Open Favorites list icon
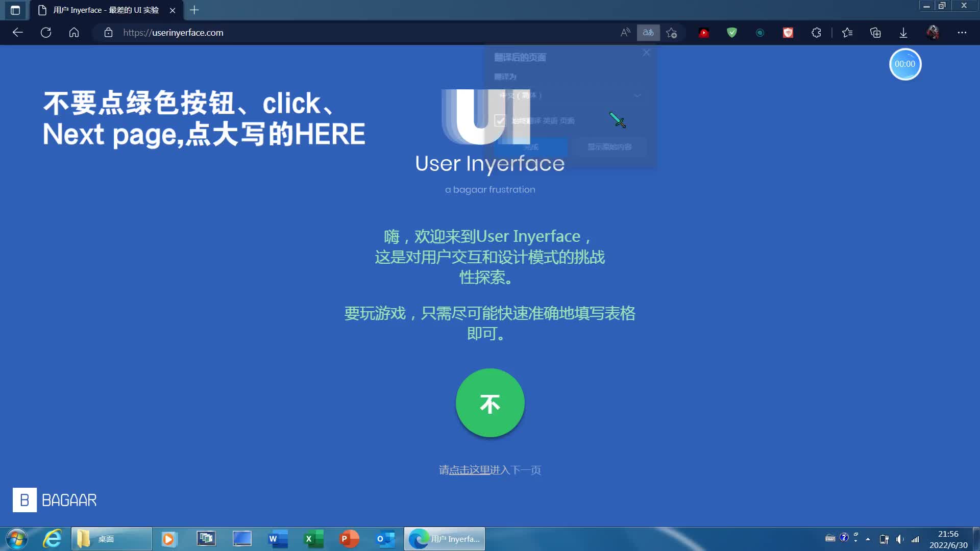 [x=847, y=33]
